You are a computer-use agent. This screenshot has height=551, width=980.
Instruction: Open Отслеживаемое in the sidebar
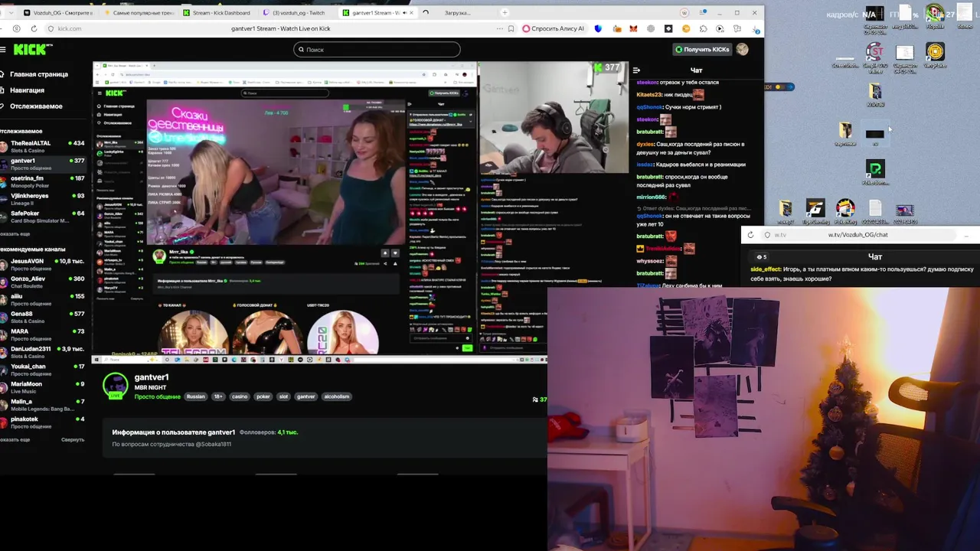pos(32,106)
